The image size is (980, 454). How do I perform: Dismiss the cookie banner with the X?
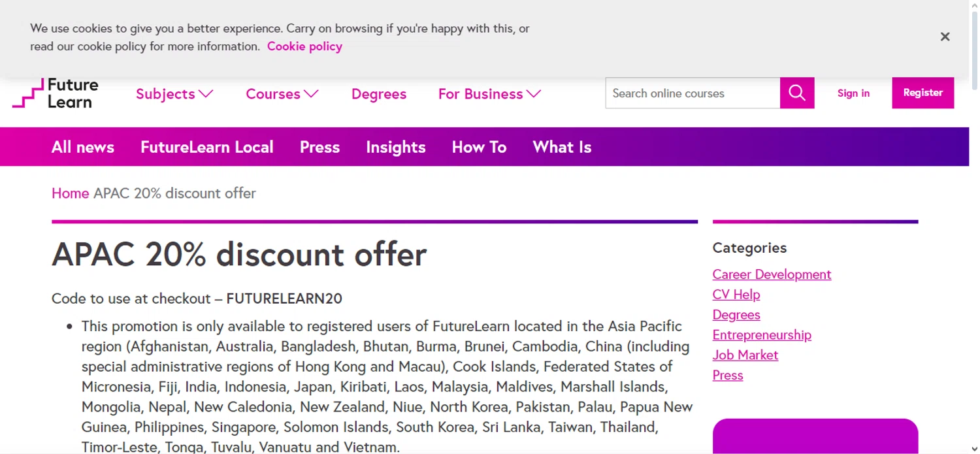(945, 37)
